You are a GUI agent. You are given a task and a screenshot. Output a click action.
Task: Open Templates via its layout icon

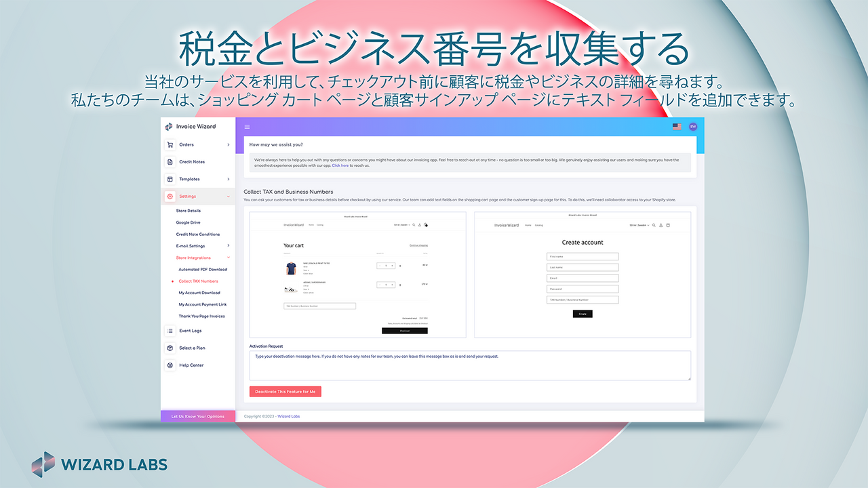point(170,179)
